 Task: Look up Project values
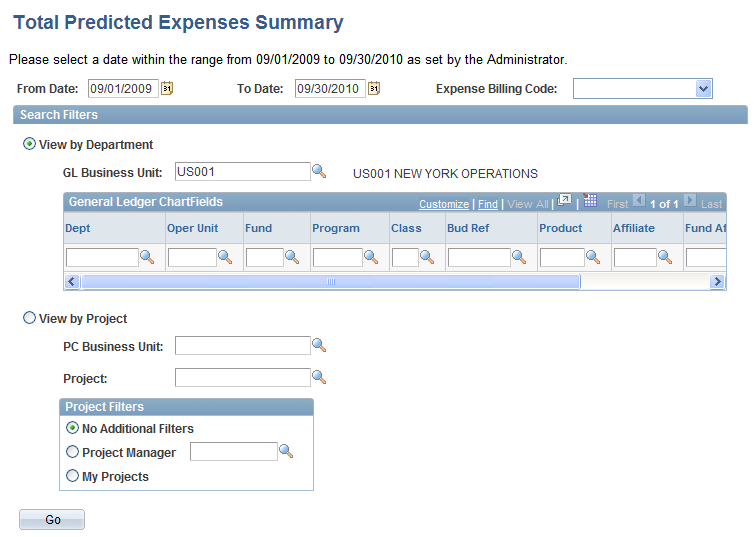point(319,377)
